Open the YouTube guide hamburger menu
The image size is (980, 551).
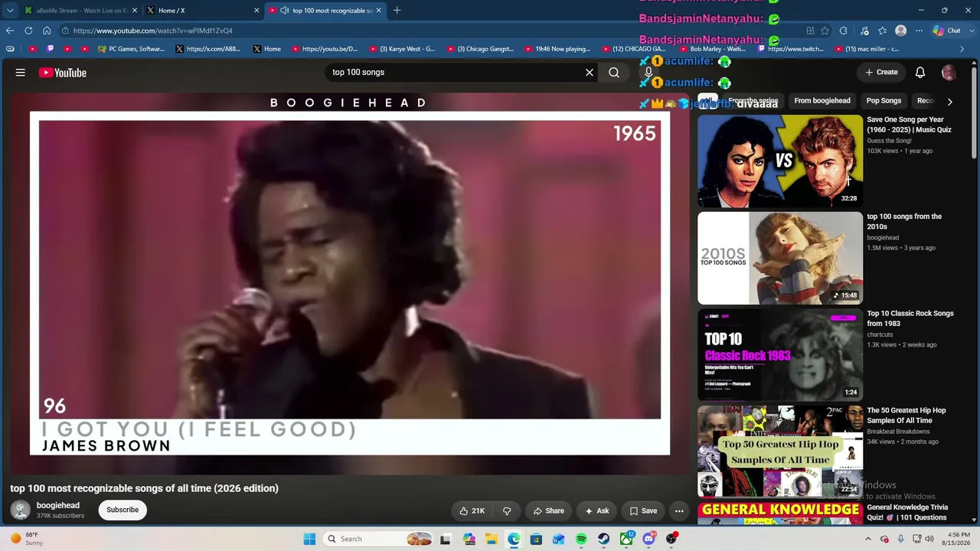tap(21, 73)
